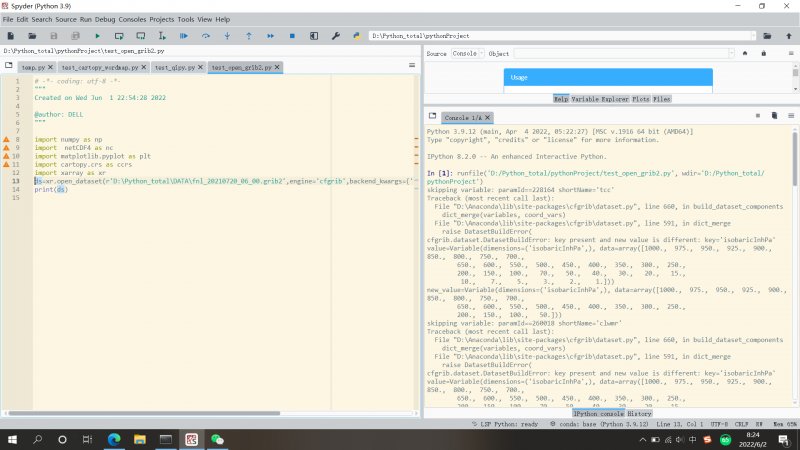The width and height of the screenshot is (800, 450).
Task: Click the Open file folder icon
Action: click(x=31, y=36)
